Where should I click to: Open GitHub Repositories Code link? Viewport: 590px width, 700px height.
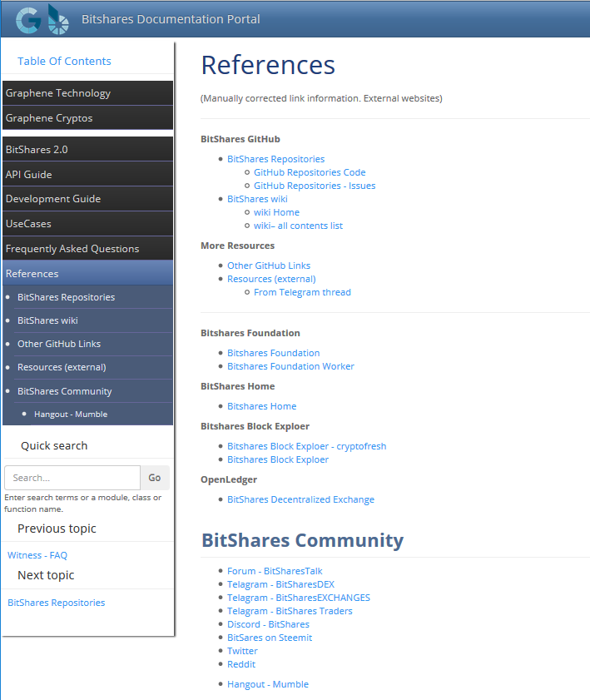pos(310,172)
